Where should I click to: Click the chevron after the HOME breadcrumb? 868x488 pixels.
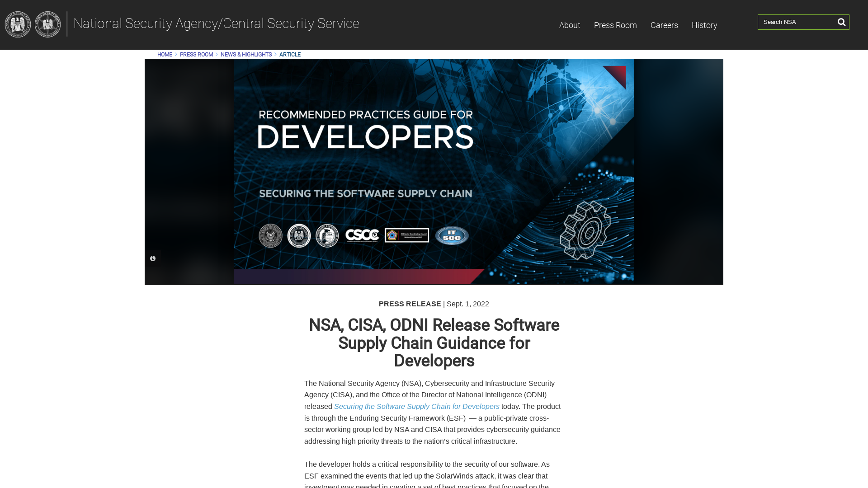click(x=175, y=54)
